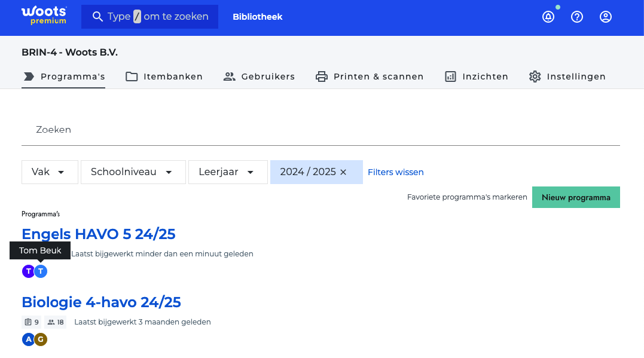Expand the Leerjaar filter dropdown
Viewport: 644px width, 358px height.
point(228,172)
